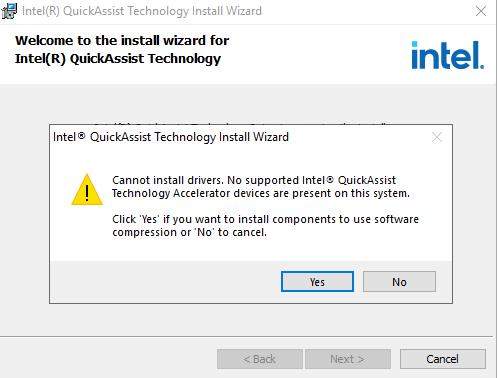
Task: Click the Cancel button in wizard
Action: (x=443, y=359)
